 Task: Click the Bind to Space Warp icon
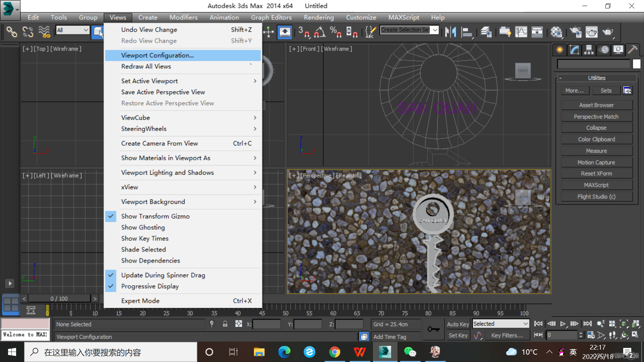(x=44, y=32)
